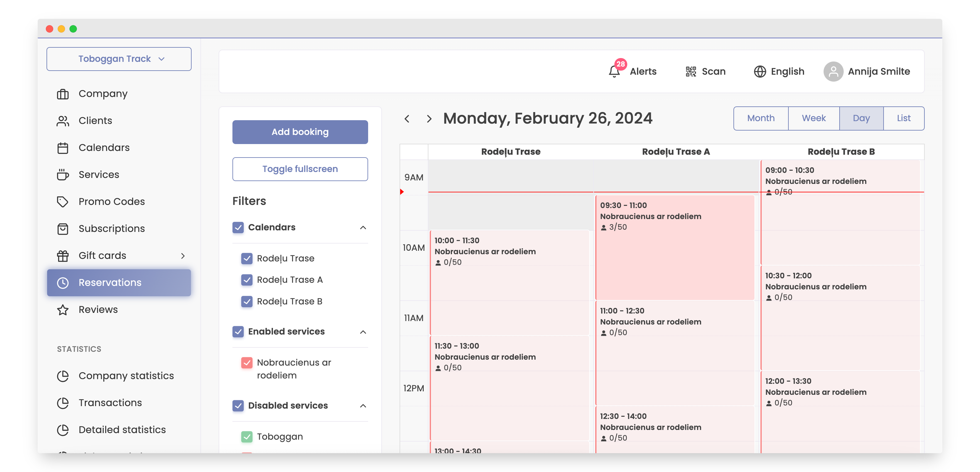This screenshot has width=980, height=472.
Task: Collapse the Disabled services filter section
Action: pyautogui.click(x=363, y=405)
